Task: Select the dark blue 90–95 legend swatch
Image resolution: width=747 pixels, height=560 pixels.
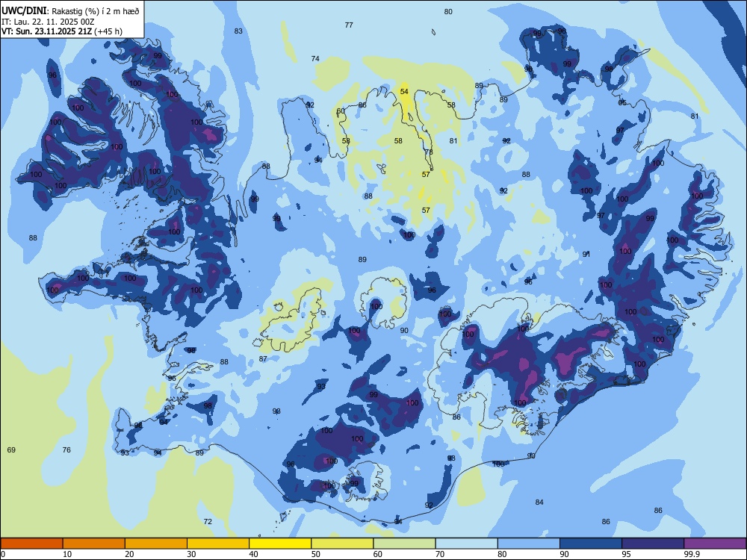Action: pyautogui.click(x=591, y=544)
